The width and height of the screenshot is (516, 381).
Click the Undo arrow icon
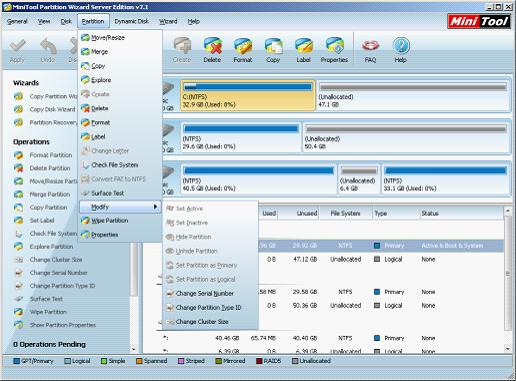tap(48, 50)
